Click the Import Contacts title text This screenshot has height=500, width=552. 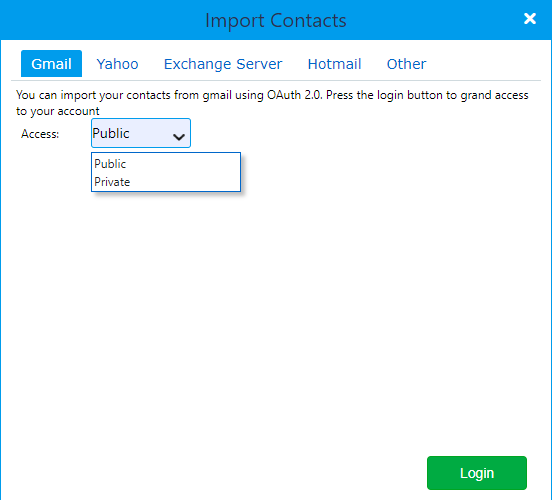pyautogui.click(x=276, y=20)
